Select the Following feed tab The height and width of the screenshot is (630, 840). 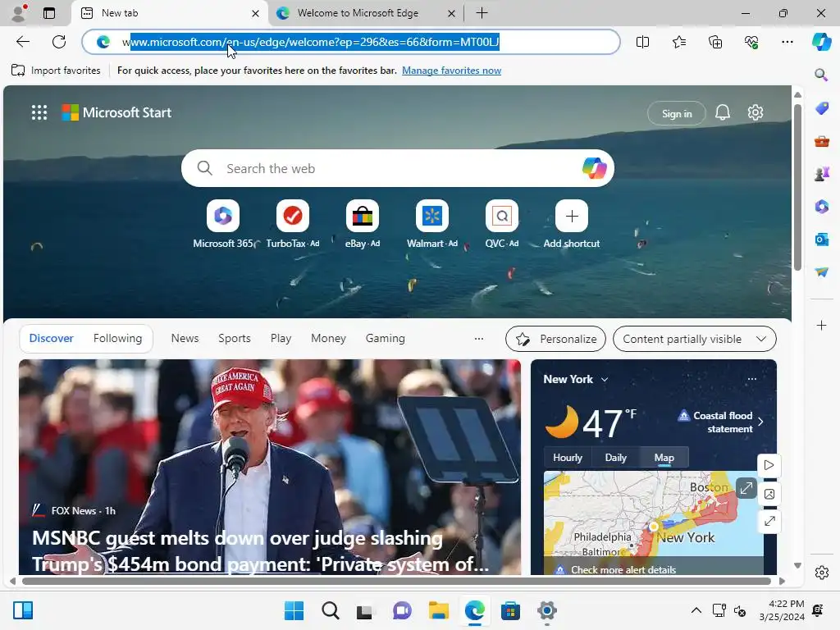117,339
